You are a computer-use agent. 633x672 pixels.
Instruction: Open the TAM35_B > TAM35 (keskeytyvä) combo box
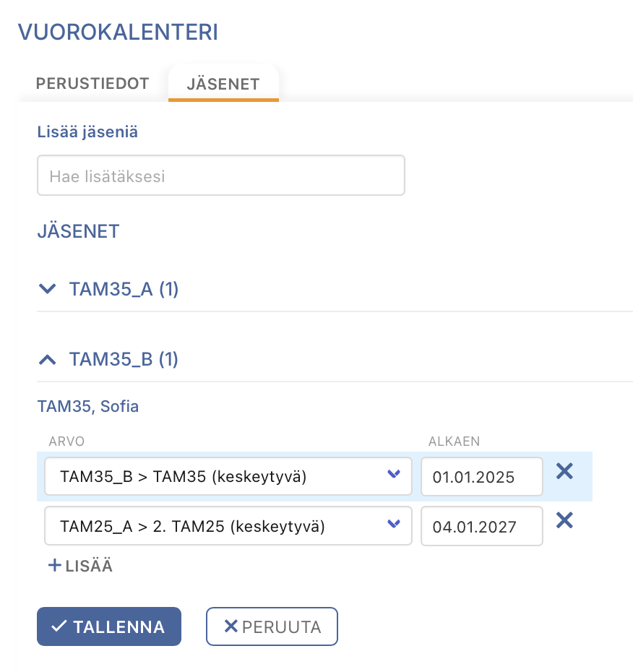228,476
